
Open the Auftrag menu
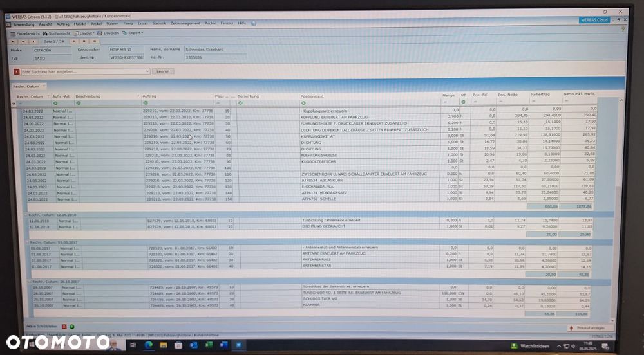coord(63,24)
